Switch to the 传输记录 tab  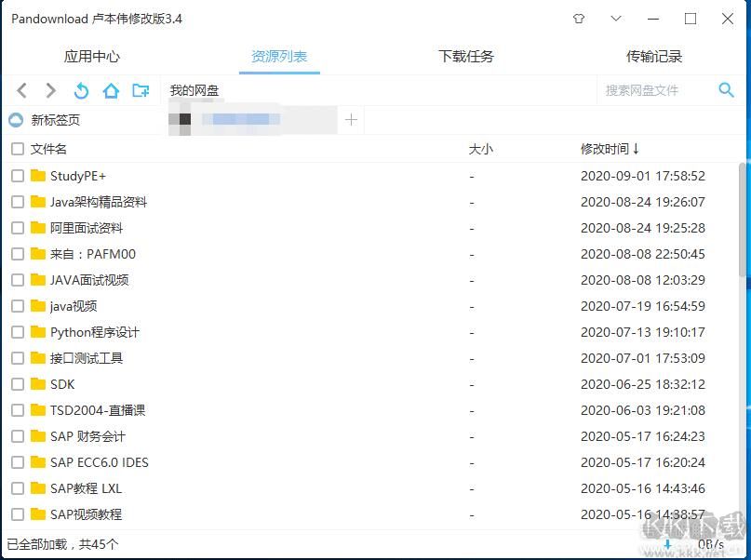[656, 56]
